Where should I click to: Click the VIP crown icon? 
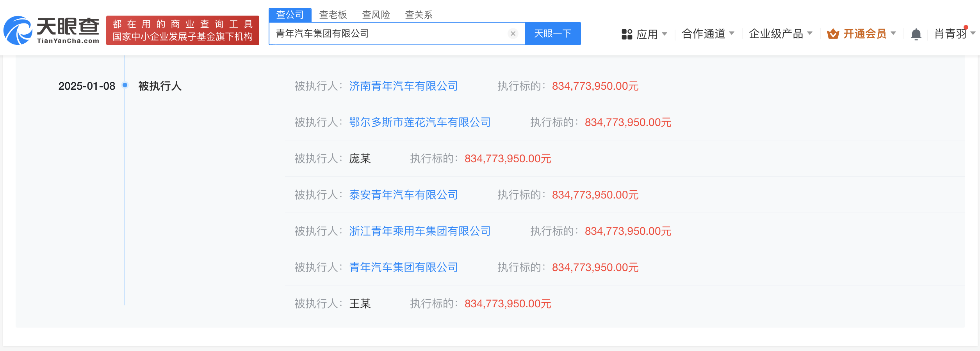(833, 34)
